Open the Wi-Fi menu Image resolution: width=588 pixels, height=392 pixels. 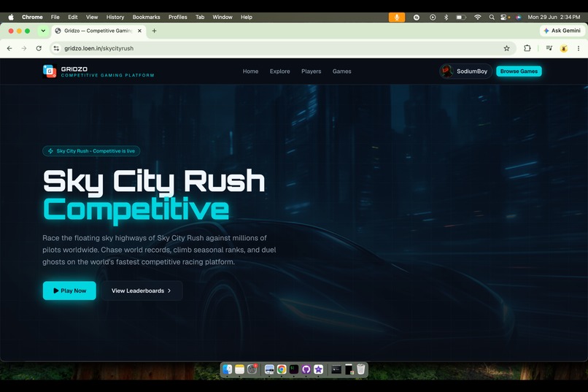point(477,18)
